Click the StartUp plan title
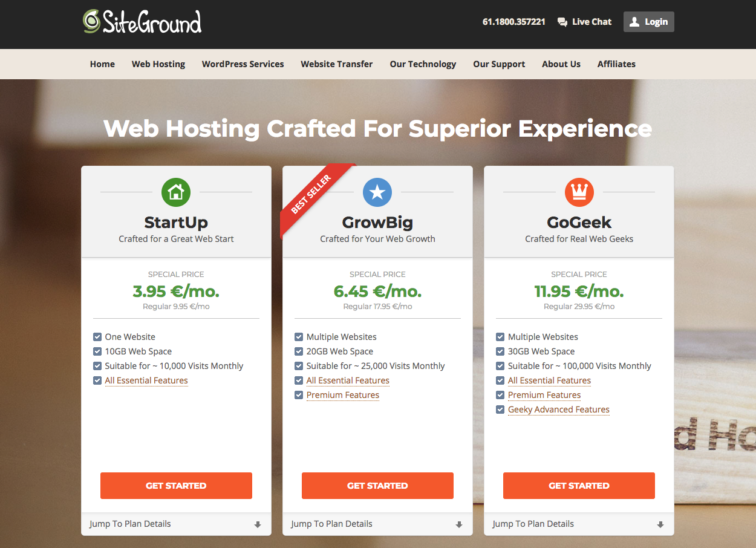Screen dimensions: 756x548 pyautogui.click(x=176, y=223)
